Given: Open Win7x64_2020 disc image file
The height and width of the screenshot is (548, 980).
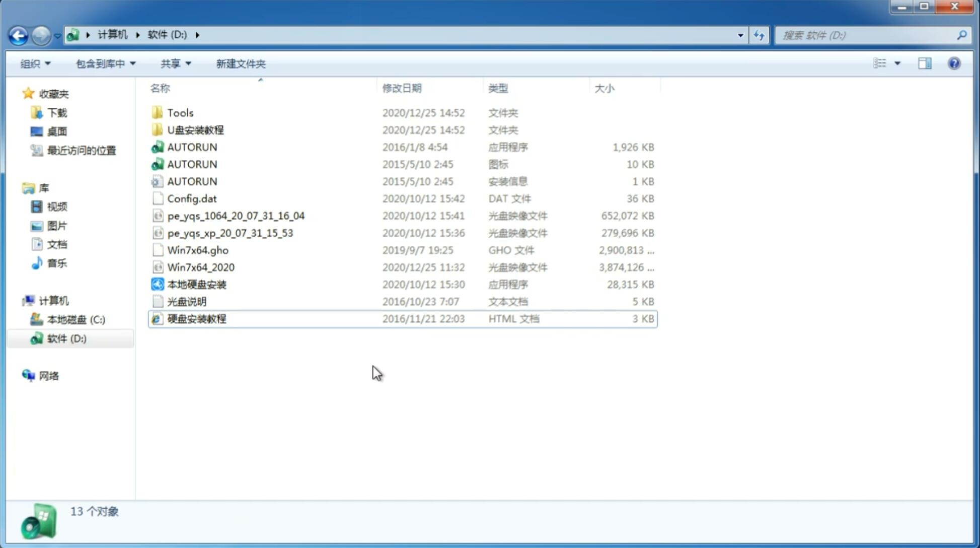Looking at the screenshot, I should pyautogui.click(x=200, y=267).
